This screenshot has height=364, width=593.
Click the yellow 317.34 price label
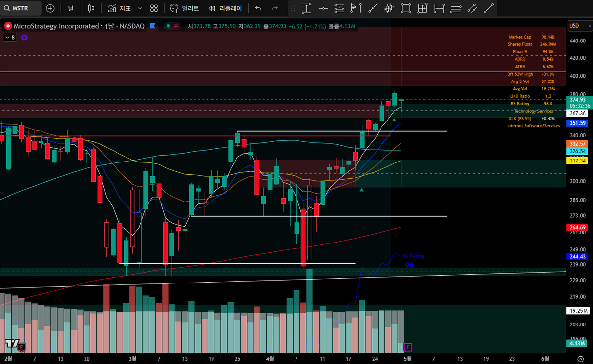coord(578,161)
